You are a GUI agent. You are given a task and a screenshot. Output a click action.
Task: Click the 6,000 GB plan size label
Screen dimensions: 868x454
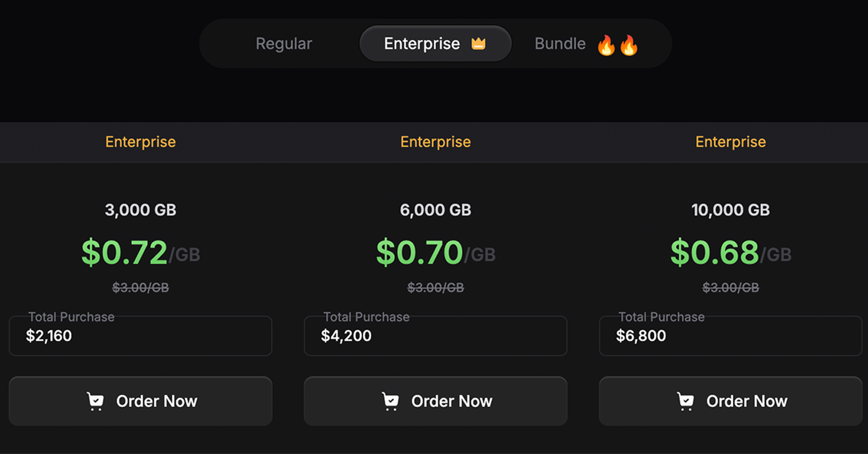pos(435,210)
